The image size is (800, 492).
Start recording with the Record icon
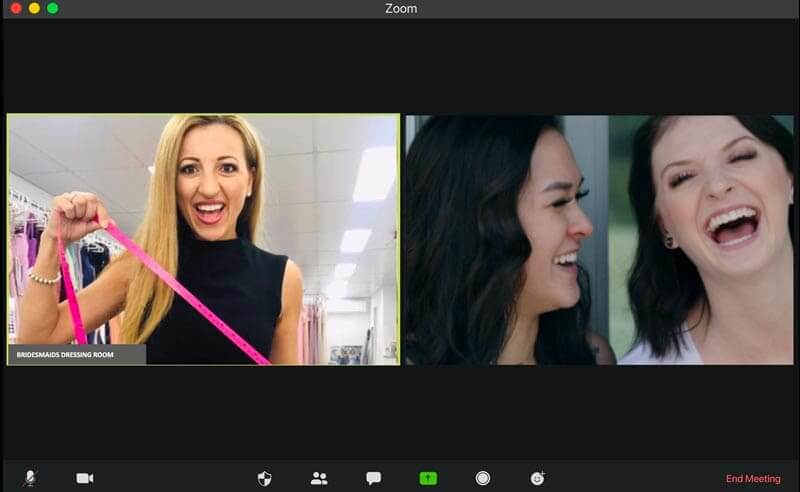(x=483, y=478)
